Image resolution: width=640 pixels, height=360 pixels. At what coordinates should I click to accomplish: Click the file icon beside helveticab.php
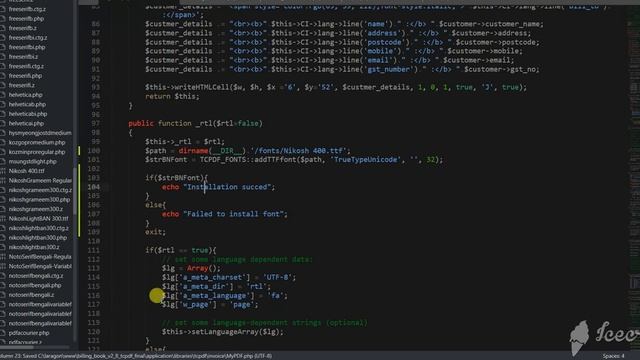click(x=3, y=104)
